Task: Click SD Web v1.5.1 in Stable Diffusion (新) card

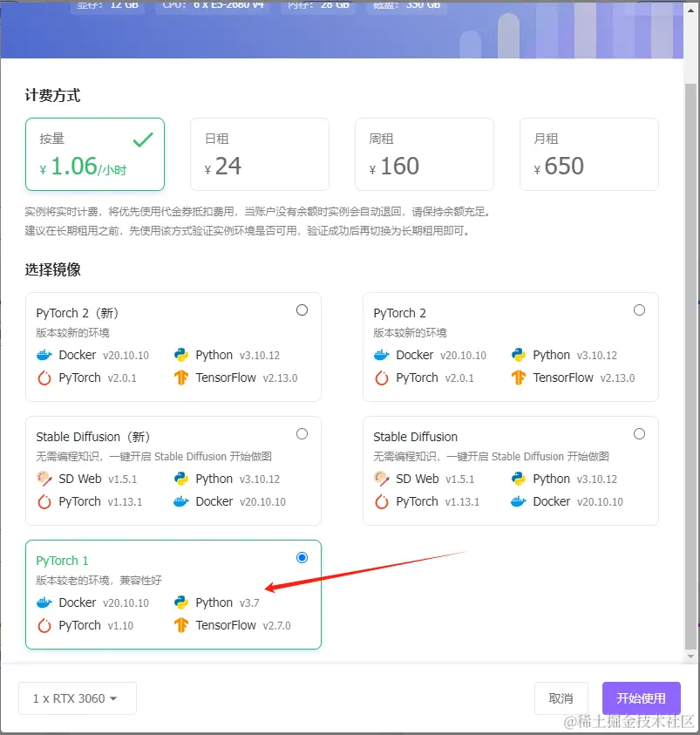Action: (x=98, y=479)
